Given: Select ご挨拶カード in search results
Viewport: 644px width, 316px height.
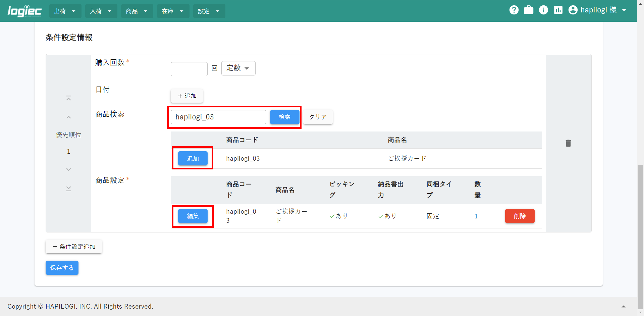Looking at the screenshot, I should pyautogui.click(x=407, y=158).
